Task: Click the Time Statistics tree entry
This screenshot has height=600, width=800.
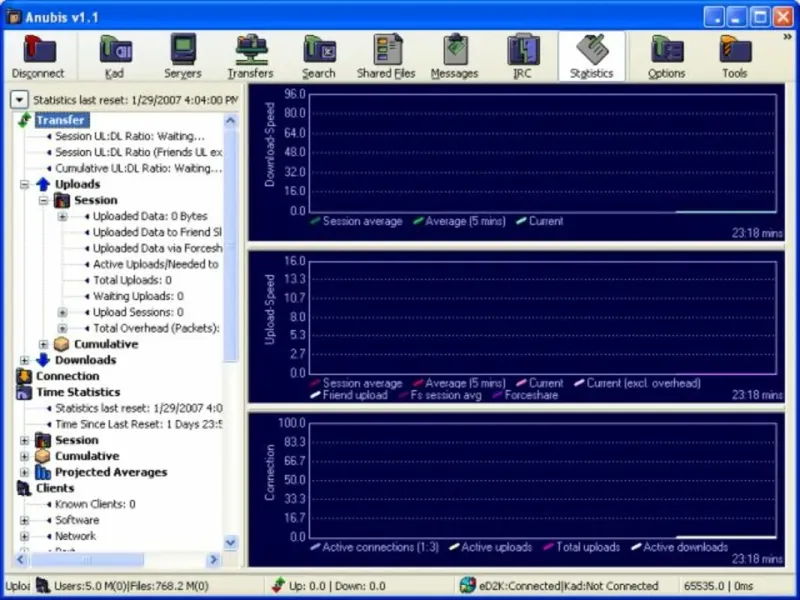Action: click(78, 392)
